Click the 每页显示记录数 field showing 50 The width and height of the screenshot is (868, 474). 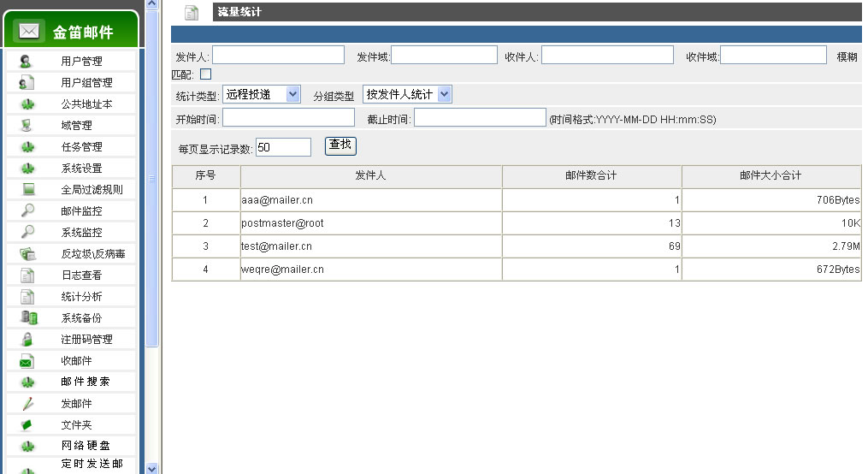[283, 147]
